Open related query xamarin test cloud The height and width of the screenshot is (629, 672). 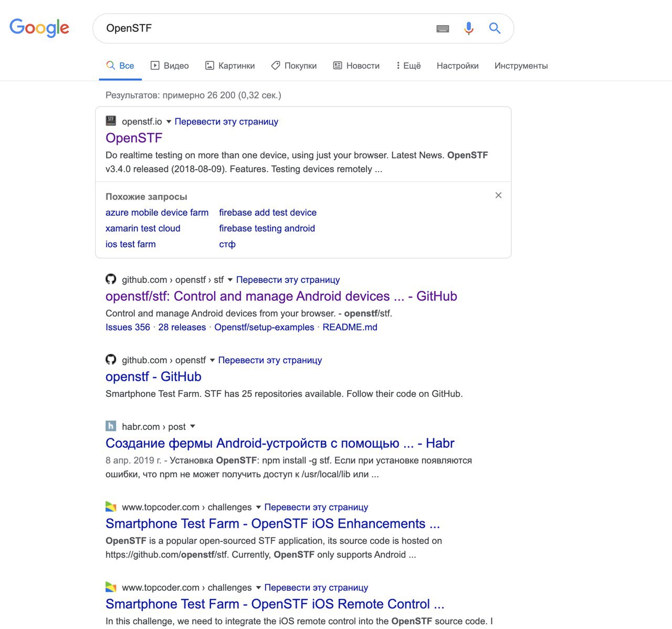[x=143, y=228]
